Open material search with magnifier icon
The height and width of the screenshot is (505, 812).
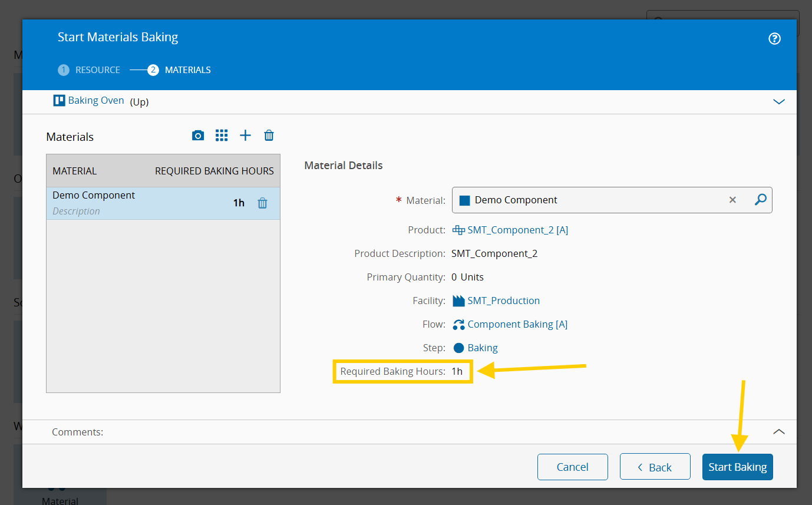(x=760, y=200)
